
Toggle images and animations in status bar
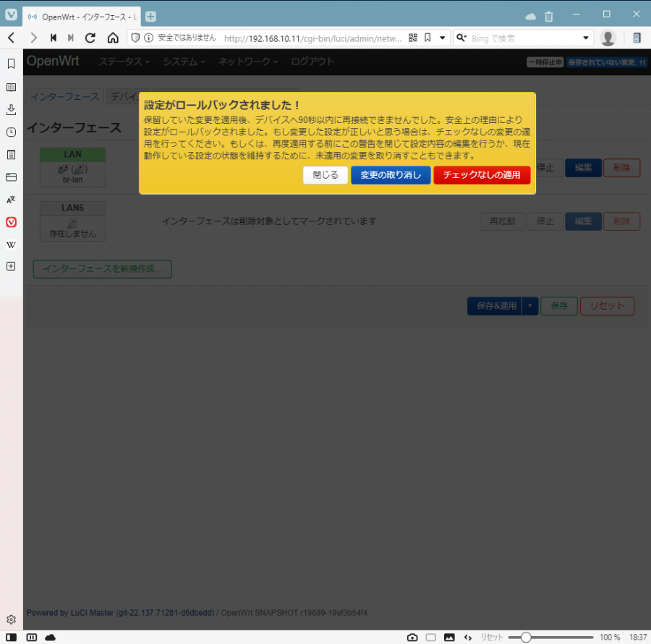pyautogui.click(x=449, y=637)
